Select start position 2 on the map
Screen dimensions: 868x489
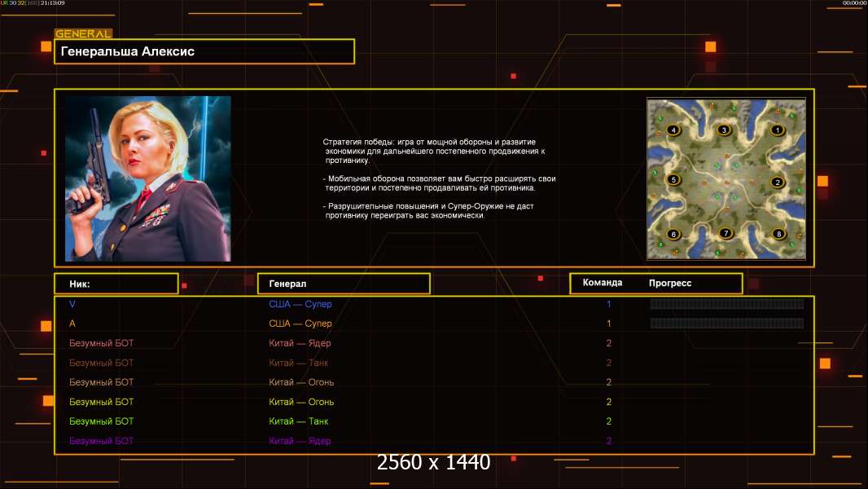click(778, 183)
